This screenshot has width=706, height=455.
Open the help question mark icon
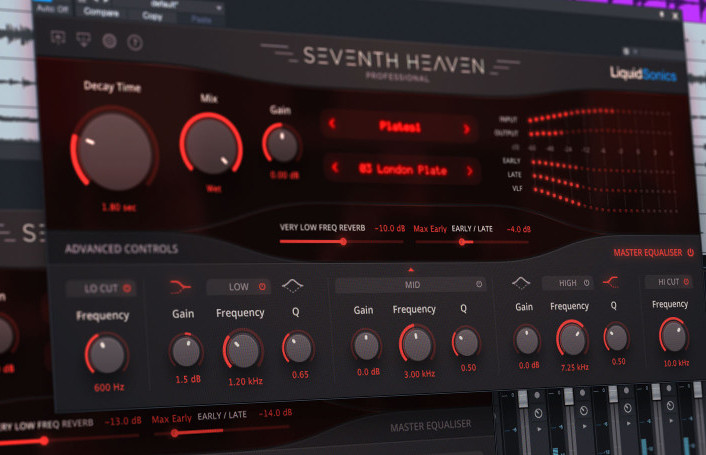(135, 43)
